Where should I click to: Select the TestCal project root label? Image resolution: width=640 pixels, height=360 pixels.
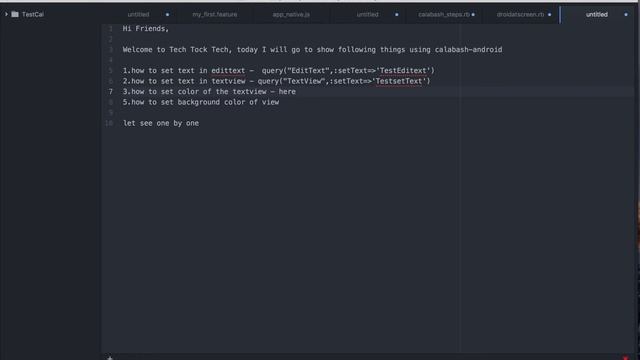tap(33, 14)
